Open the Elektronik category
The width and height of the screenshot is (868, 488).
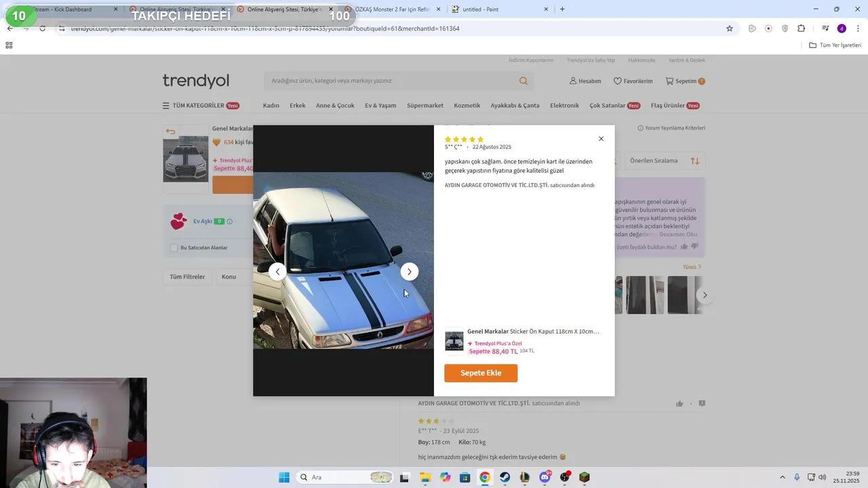click(x=564, y=106)
